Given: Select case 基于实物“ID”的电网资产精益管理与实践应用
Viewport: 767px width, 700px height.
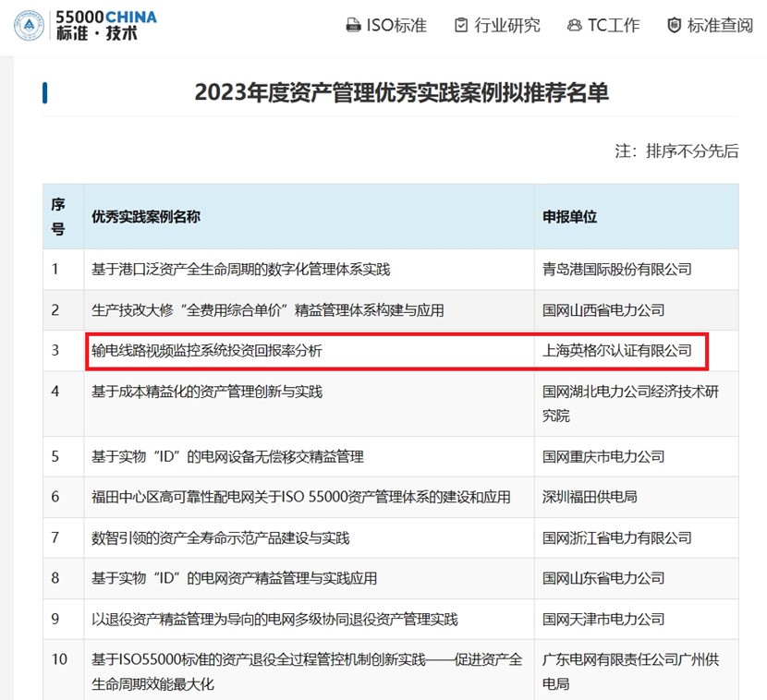Looking at the screenshot, I should (x=234, y=578).
